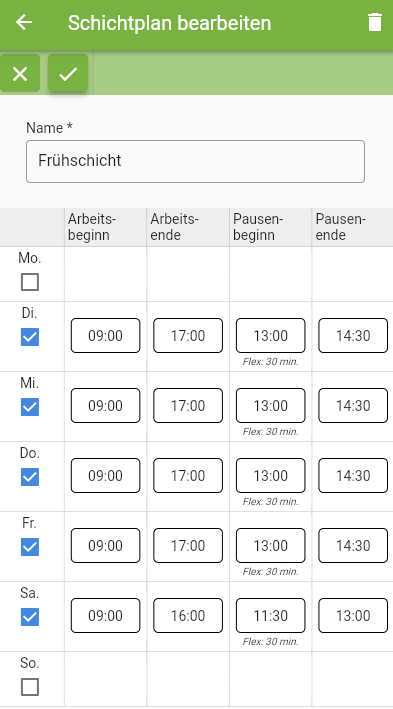This screenshot has height=709, width=393.
Task: Open Sa. Pausenbeginn time 11:30
Action: [270, 615]
